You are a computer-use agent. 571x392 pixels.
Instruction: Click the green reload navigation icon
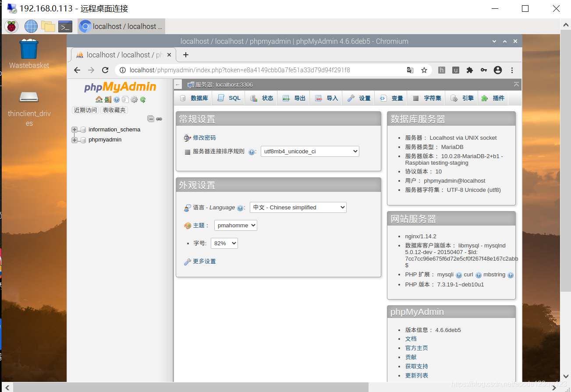click(143, 99)
